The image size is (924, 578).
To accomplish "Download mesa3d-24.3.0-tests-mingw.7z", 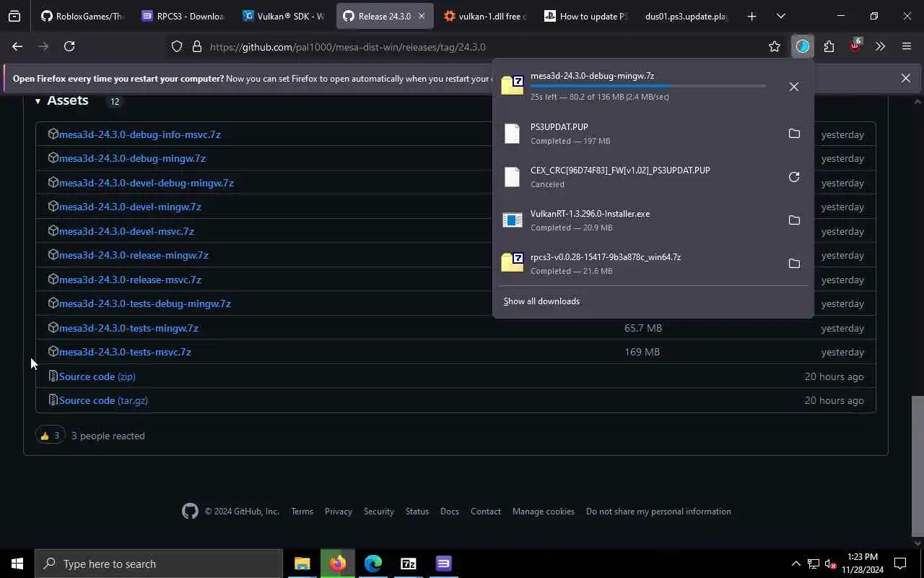I will point(128,328).
